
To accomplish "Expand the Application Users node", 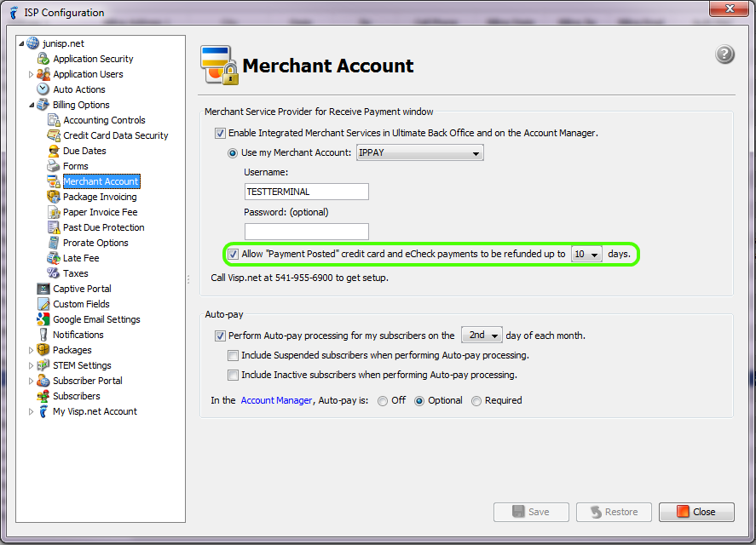I will [32, 75].
